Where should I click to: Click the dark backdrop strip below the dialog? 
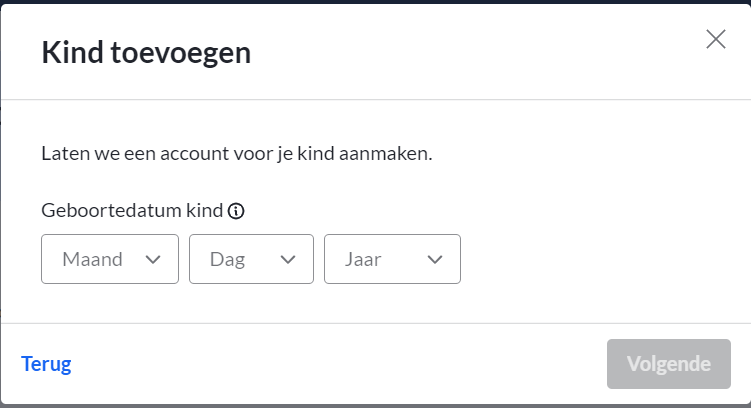[x=376, y=406]
